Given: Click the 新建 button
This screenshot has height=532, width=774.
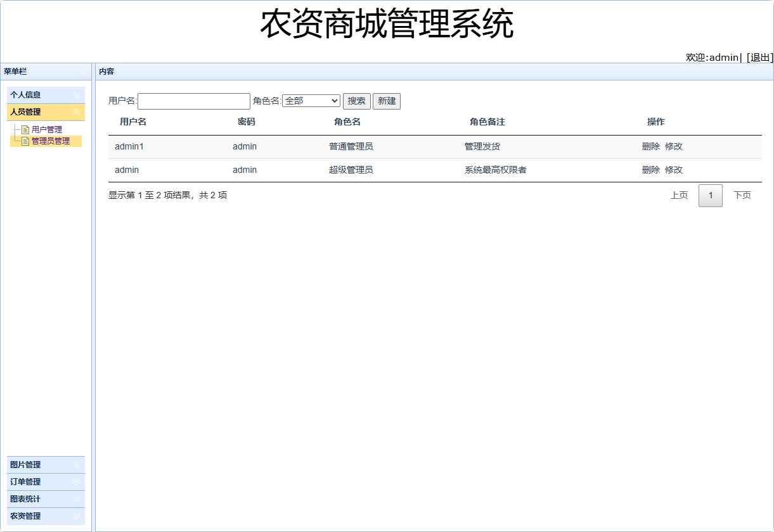Looking at the screenshot, I should (387, 101).
